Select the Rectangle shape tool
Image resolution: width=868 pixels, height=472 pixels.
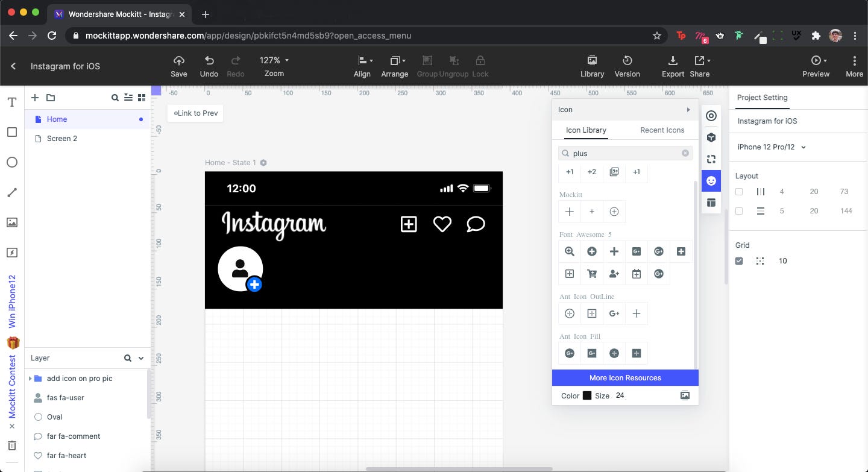pyautogui.click(x=11, y=132)
